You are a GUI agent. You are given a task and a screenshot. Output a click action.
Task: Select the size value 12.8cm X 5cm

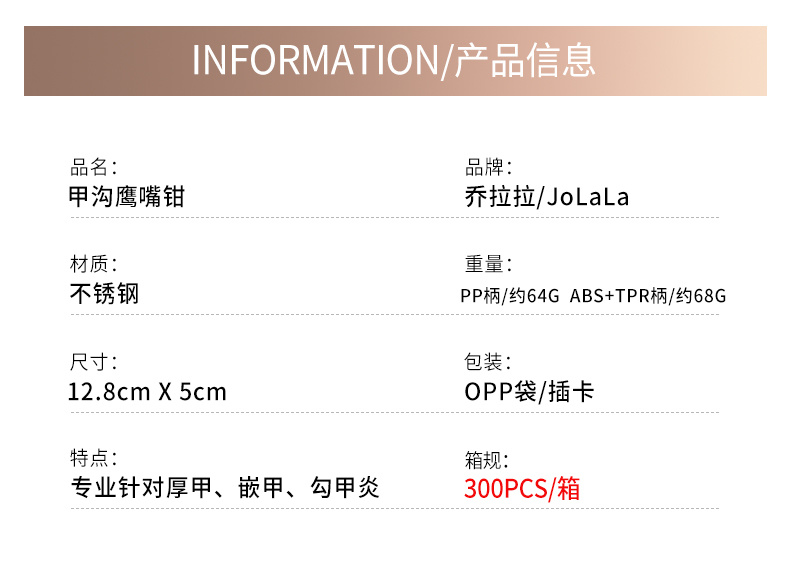147,392
